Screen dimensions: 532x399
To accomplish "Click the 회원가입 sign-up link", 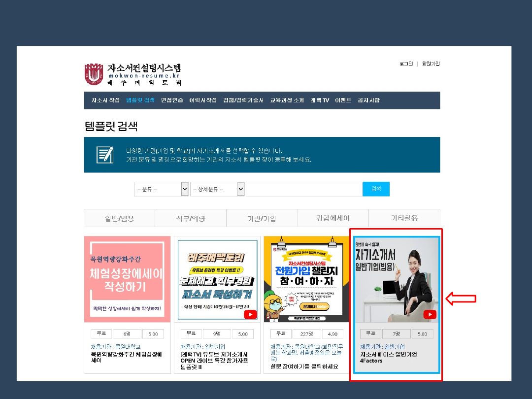I will [431, 64].
